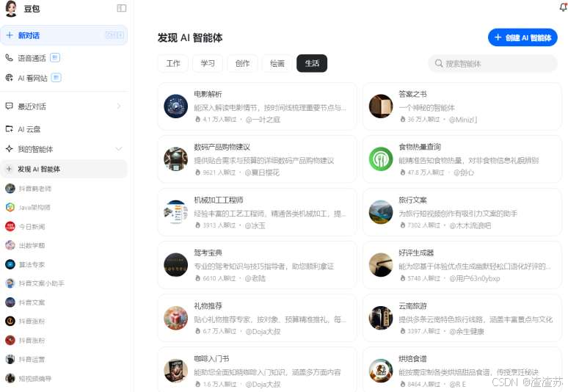Click author @木木流浪吧

click(470, 225)
